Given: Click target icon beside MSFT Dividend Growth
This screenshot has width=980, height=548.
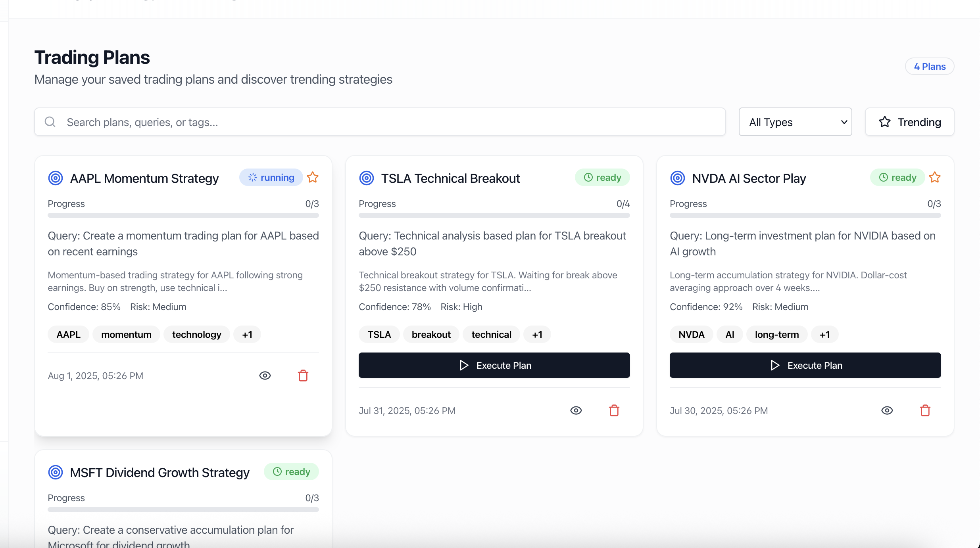Looking at the screenshot, I should click(56, 472).
